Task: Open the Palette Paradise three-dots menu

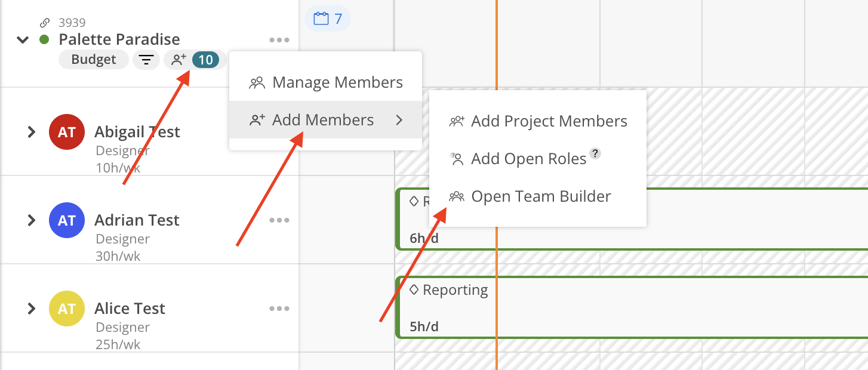Action: pos(279,40)
